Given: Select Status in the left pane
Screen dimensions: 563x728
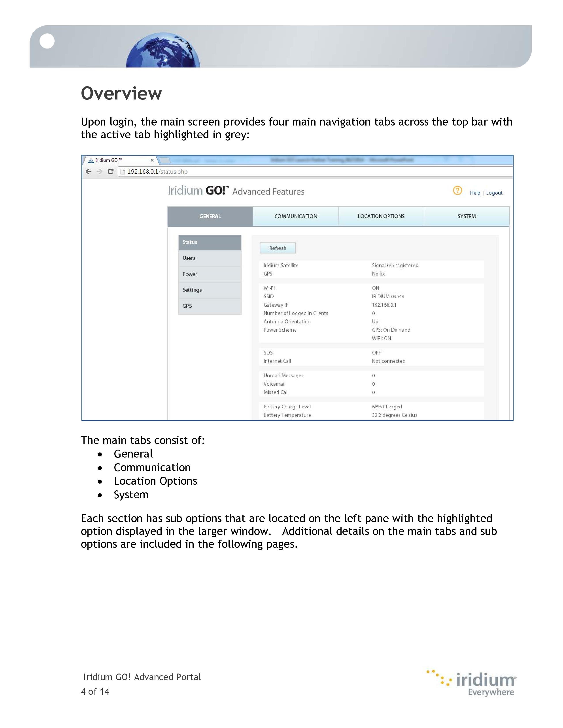Looking at the screenshot, I should click(x=210, y=242).
